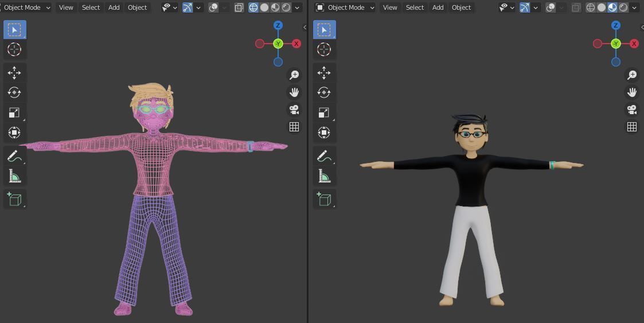Image resolution: width=644 pixels, height=323 pixels.
Task: Click the Add Cube tool in left viewport
Action: coord(15,199)
